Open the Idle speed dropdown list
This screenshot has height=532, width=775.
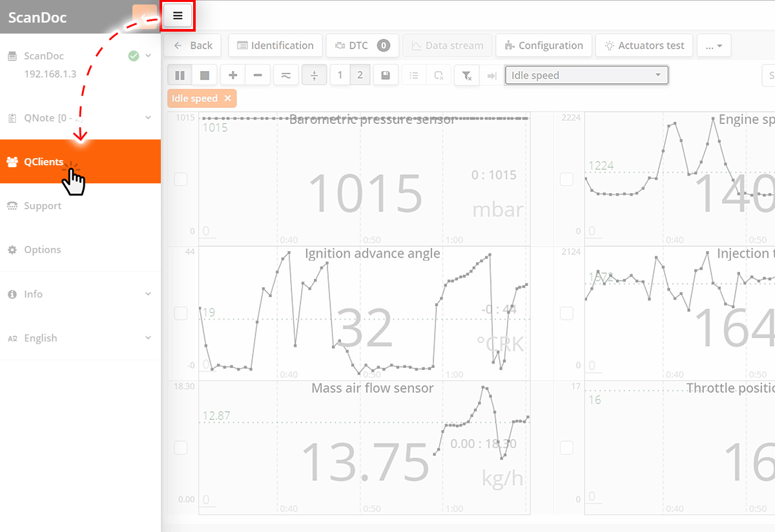586,76
